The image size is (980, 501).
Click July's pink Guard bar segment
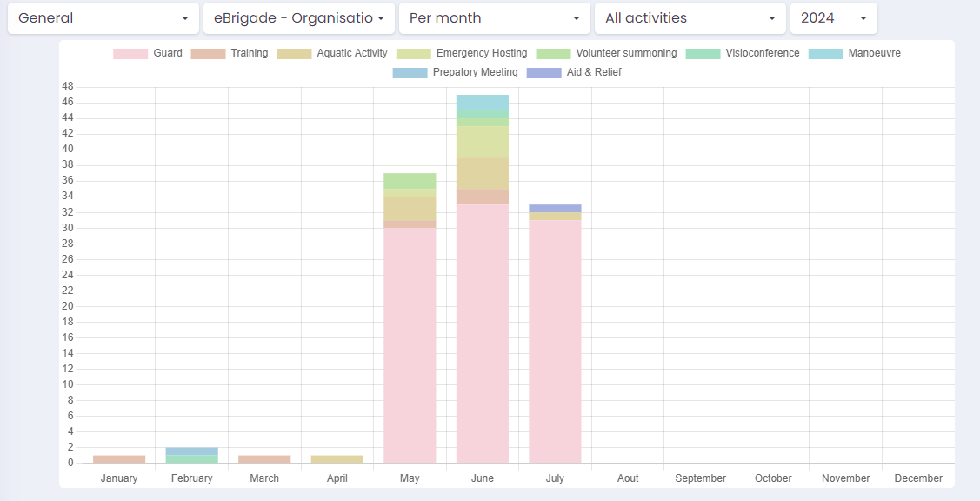coord(555,342)
